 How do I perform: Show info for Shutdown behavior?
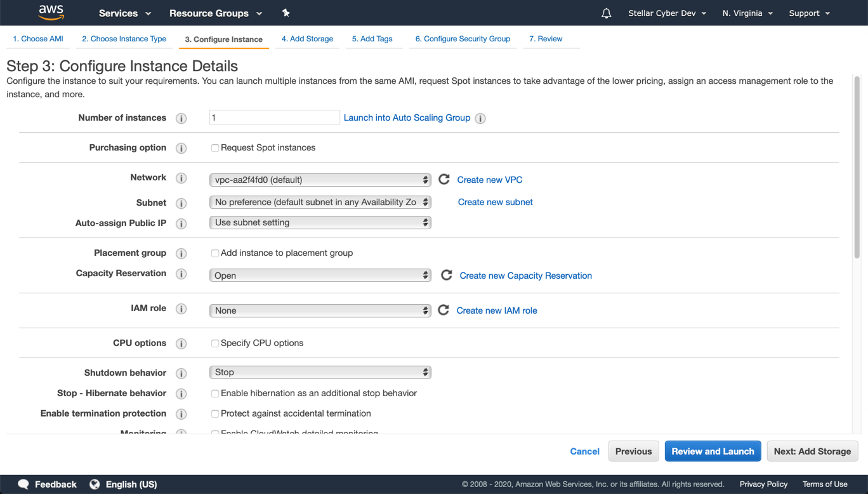click(x=181, y=373)
